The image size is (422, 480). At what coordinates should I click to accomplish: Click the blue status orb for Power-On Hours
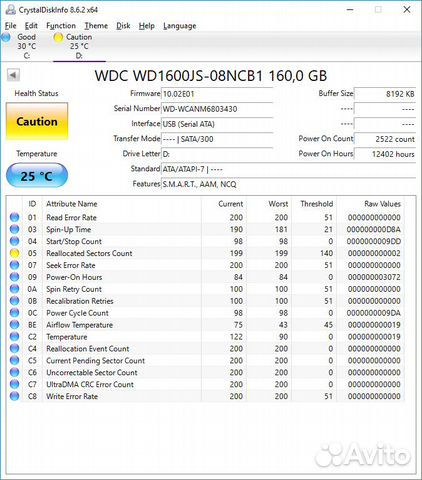point(14,277)
